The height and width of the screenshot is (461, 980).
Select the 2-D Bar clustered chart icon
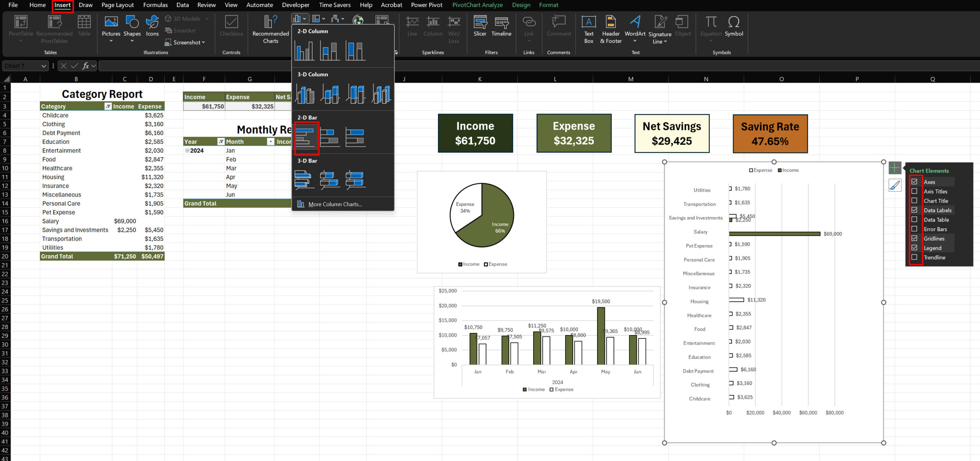point(307,136)
